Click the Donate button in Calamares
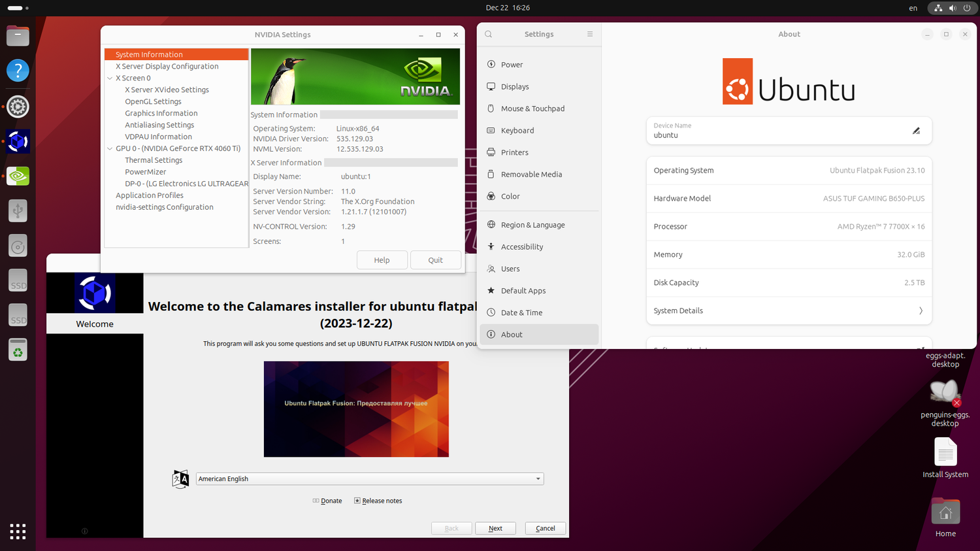The height and width of the screenshot is (551, 980). [327, 501]
